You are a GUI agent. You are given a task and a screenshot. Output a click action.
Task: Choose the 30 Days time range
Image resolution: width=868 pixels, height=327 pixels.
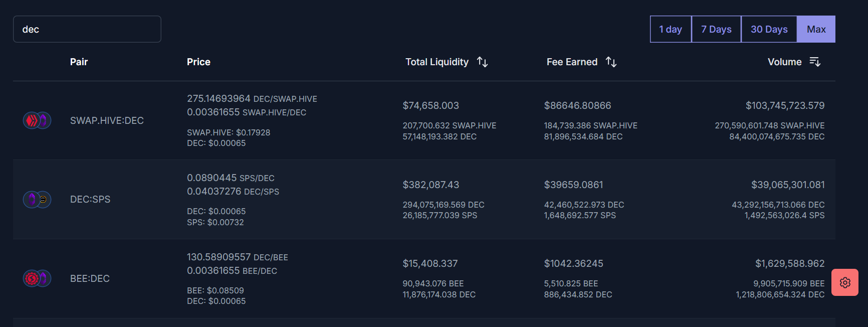click(x=769, y=29)
